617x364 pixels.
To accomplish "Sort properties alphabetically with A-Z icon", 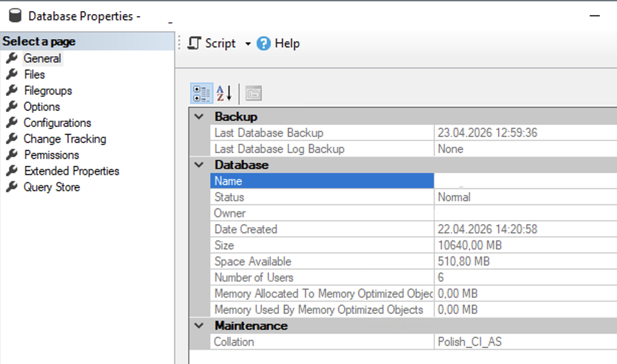I will 222,92.
